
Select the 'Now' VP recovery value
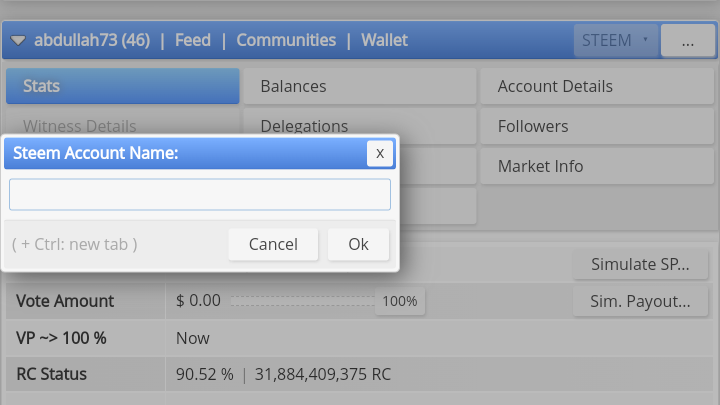click(x=193, y=338)
